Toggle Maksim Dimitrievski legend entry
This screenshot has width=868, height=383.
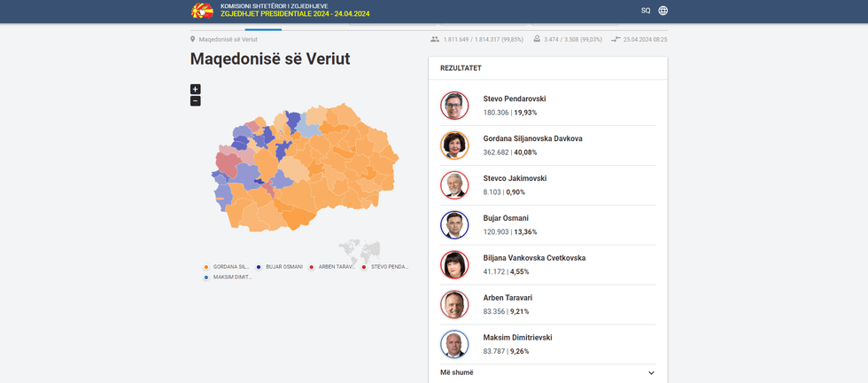pyautogui.click(x=229, y=277)
